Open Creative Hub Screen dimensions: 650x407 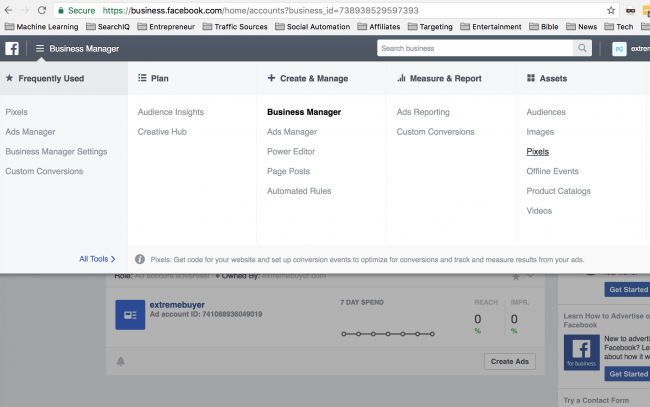[162, 132]
